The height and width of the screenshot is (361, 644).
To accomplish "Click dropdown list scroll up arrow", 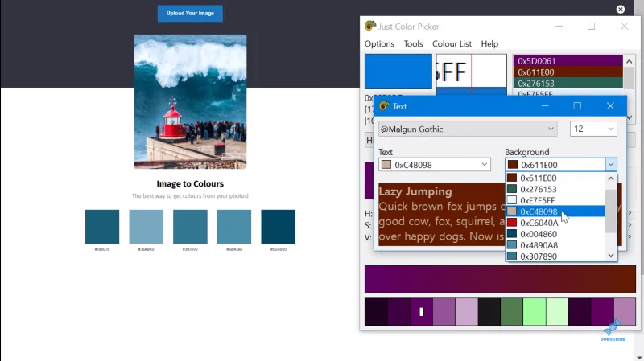I will 611,178.
